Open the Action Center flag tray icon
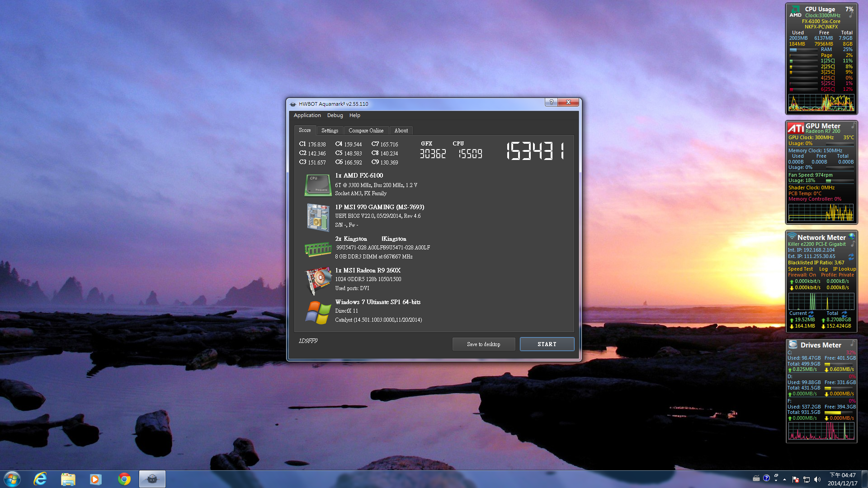This screenshot has height=488, width=868. coord(795,479)
